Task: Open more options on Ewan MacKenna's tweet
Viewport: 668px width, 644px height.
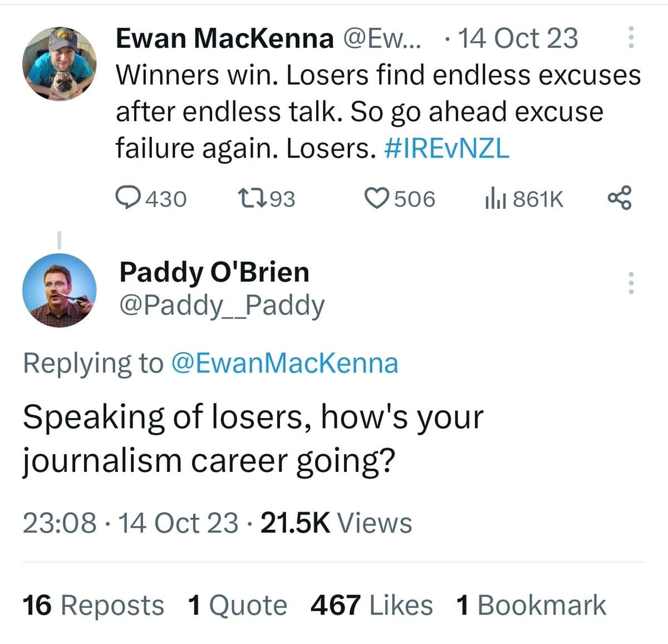Action: tap(631, 38)
